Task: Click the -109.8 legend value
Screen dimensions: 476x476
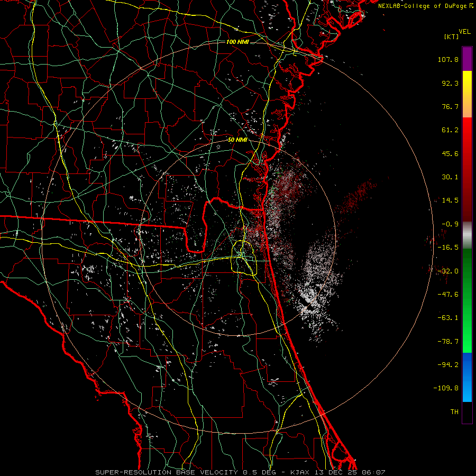Action: [x=446, y=388]
